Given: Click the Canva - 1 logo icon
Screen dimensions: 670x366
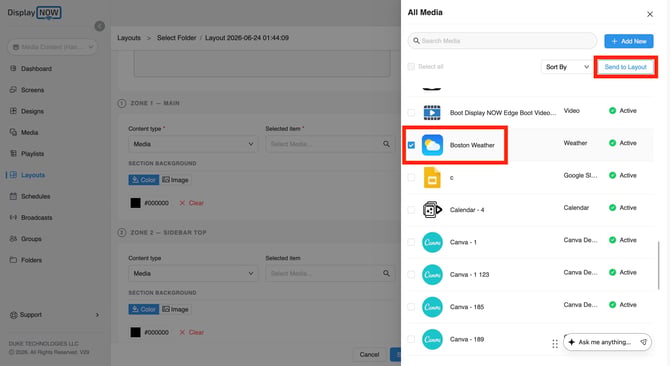Looking at the screenshot, I should tap(432, 242).
